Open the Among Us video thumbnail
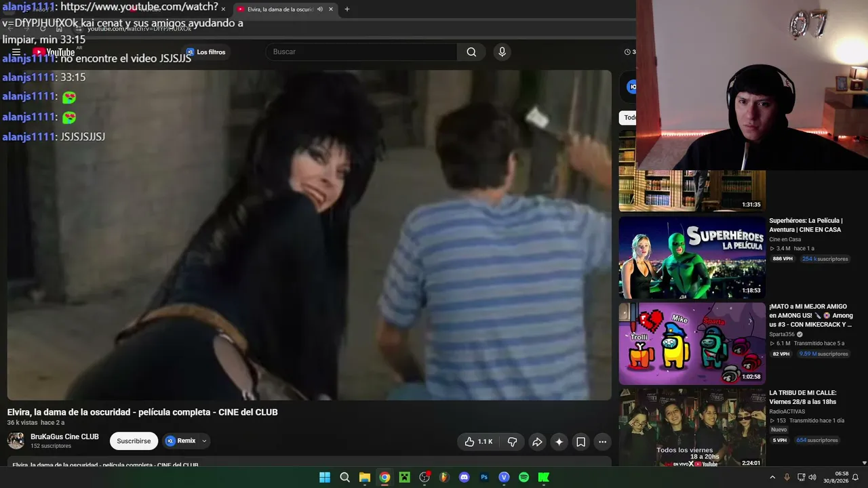This screenshot has width=868, height=488. tap(692, 344)
